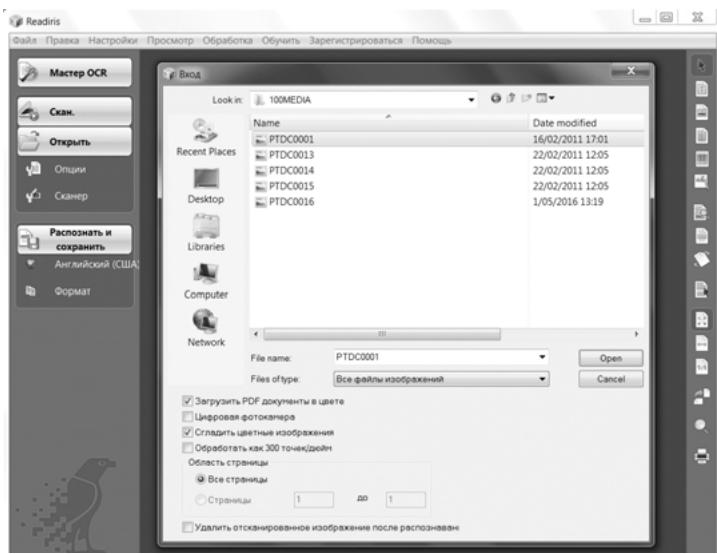
Task: Click the image icon next to PTDC0013
Action: (x=260, y=155)
